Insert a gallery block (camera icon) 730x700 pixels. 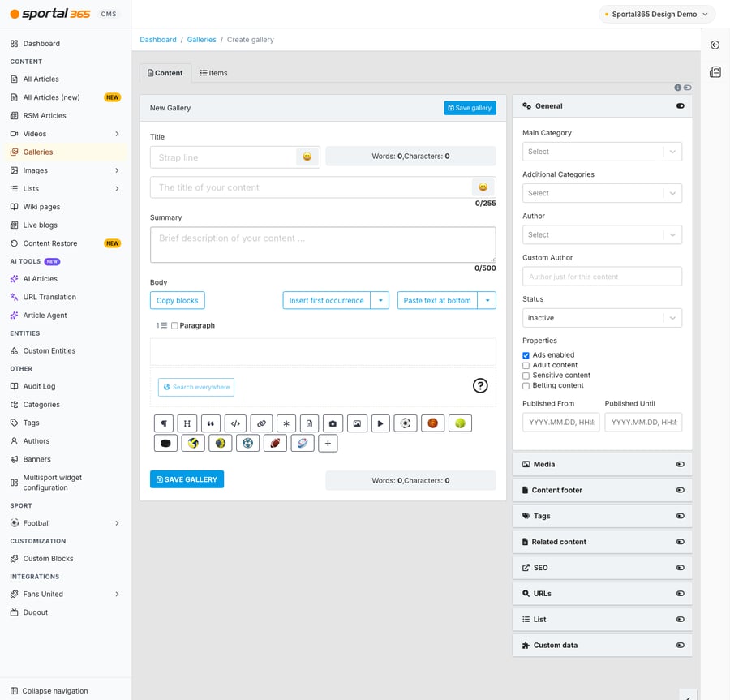tap(333, 423)
